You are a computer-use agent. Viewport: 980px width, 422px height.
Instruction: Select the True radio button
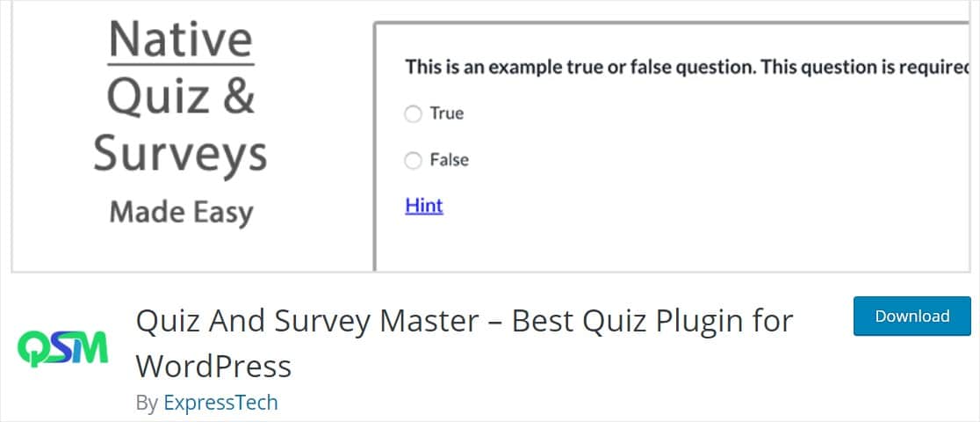[x=413, y=114]
